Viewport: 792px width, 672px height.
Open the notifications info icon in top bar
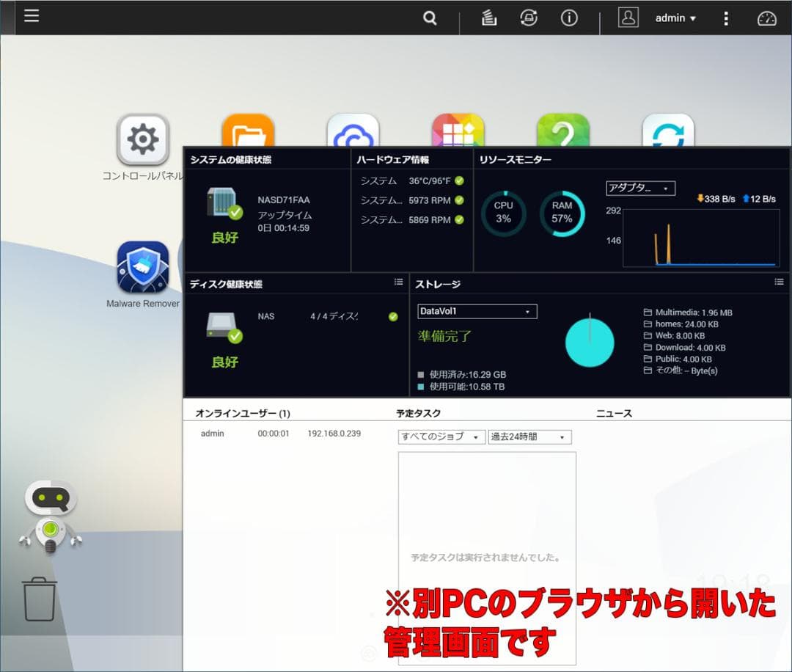tap(569, 18)
